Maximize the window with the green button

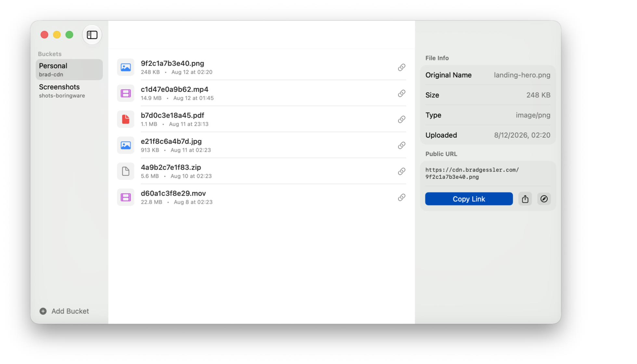point(69,35)
